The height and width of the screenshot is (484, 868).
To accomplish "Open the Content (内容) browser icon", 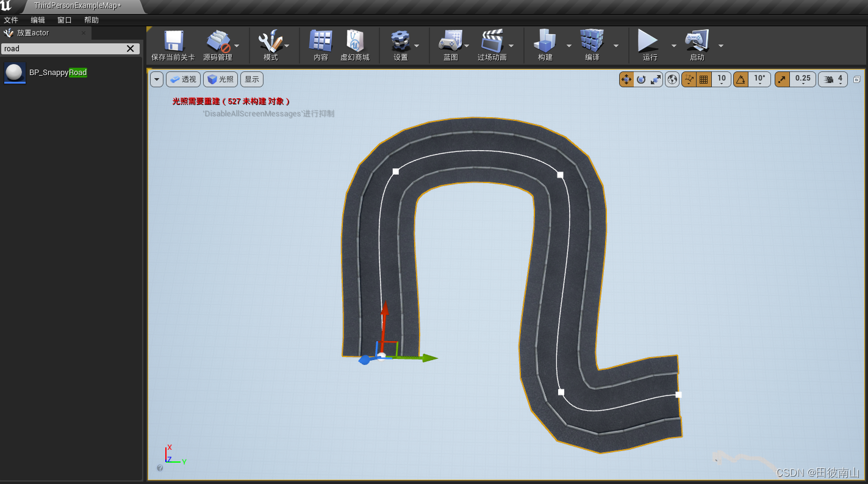I will click(x=321, y=41).
